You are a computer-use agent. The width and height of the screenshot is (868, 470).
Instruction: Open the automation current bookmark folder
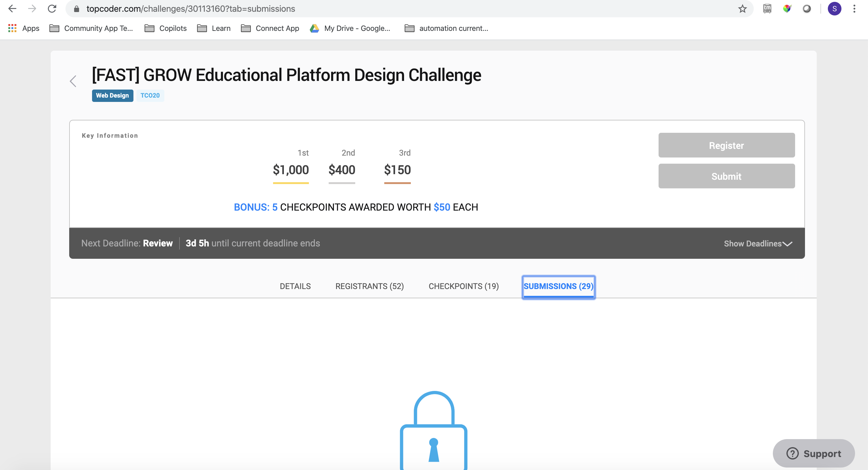coord(446,28)
